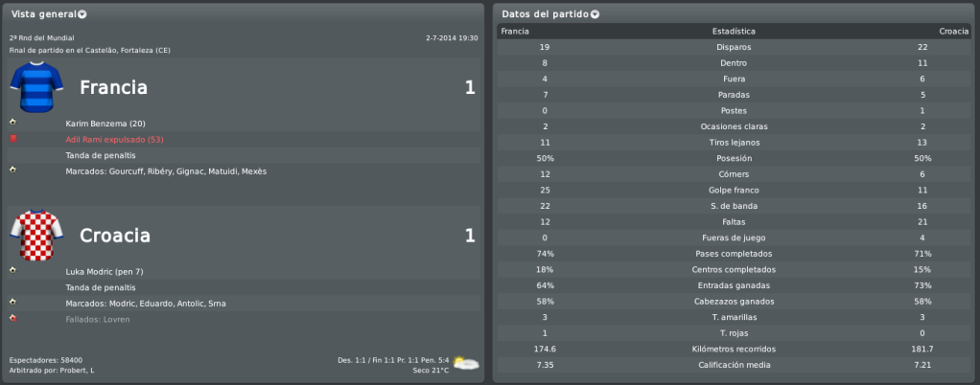Click the red-white checkered Croacia jersey icon
The height and width of the screenshot is (385, 980).
[36, 235]
